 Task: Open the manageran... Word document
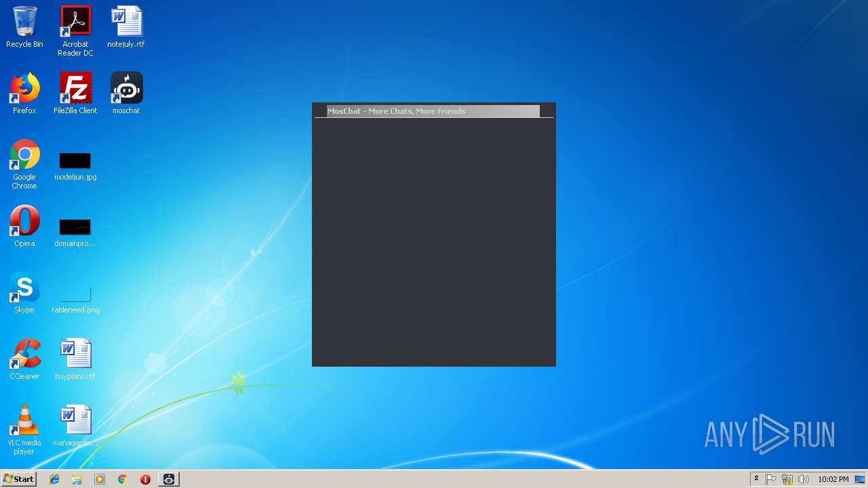tap(75, 426)
